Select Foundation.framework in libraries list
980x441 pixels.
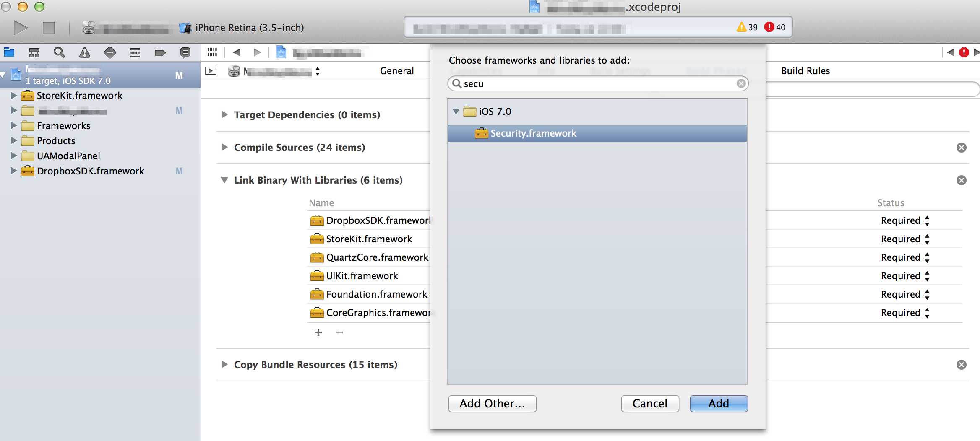(369, 294)
